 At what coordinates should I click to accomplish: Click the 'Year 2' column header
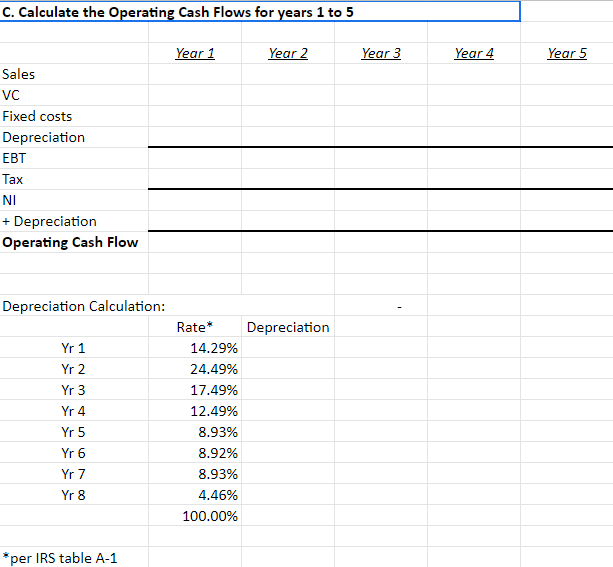tap(288, 53)
